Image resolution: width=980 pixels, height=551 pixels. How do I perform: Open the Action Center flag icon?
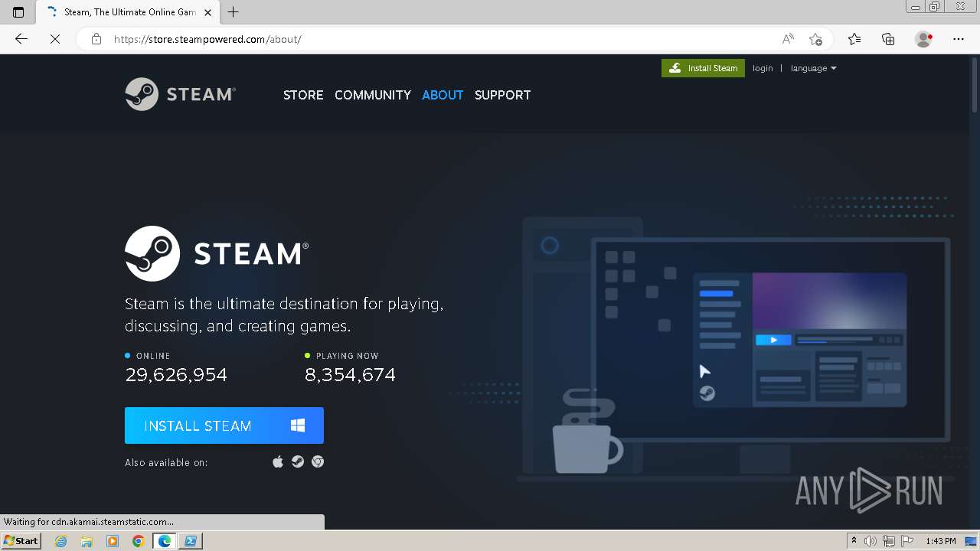point(906,541)
